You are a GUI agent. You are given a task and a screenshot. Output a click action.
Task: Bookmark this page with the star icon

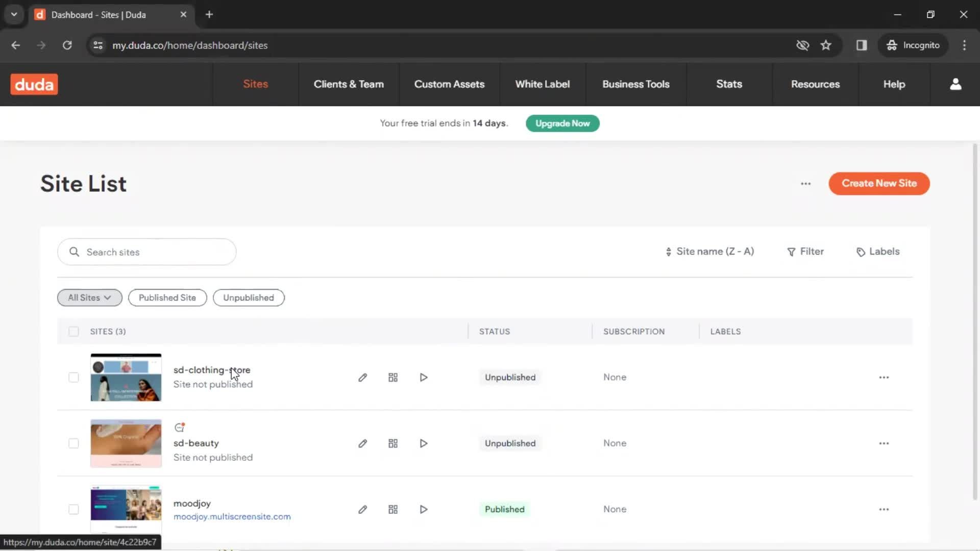[x=826, y=45]
